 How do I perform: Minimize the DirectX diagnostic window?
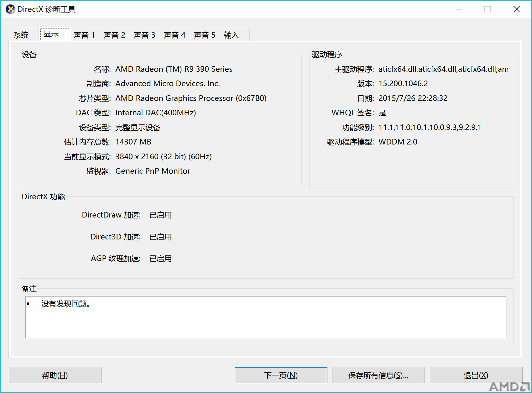[x=459, y=9]
